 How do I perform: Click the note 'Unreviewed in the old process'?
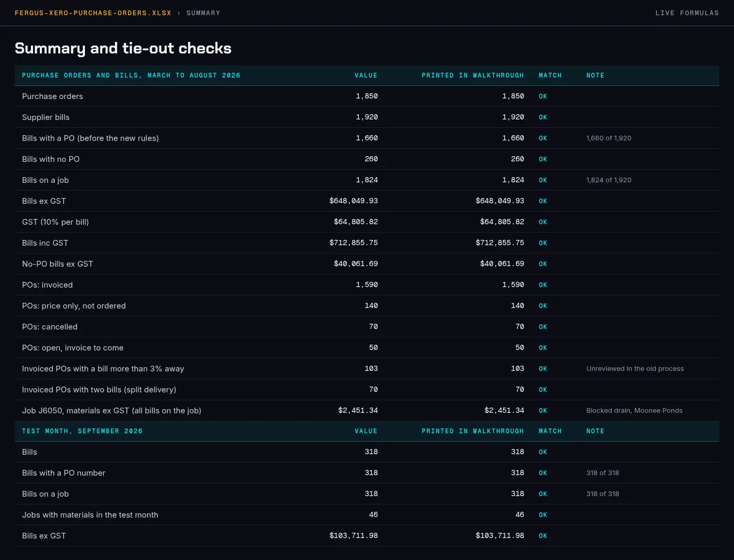click(635, 369)
